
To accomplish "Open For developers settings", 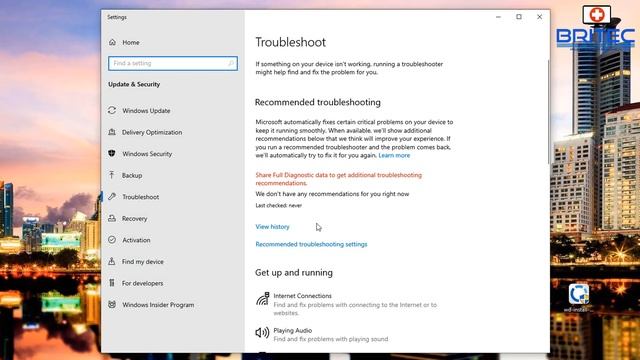I will click(142, 283).
